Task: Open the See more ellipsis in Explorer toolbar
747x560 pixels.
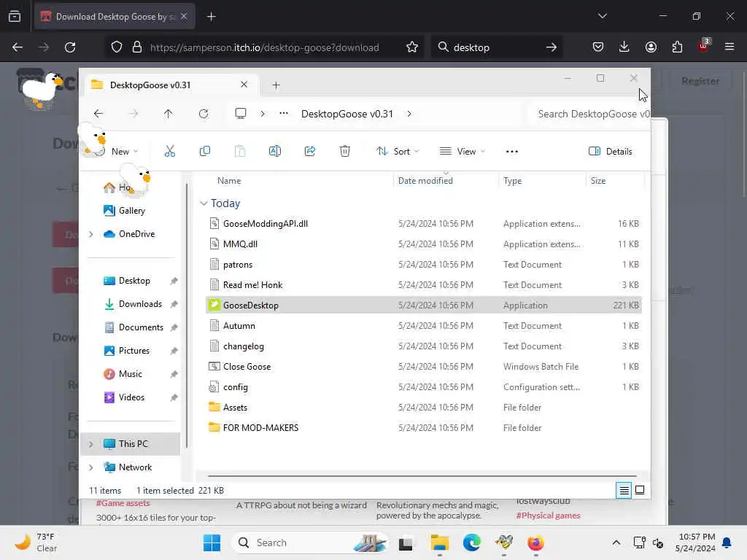Action: (x=511, y=152)
